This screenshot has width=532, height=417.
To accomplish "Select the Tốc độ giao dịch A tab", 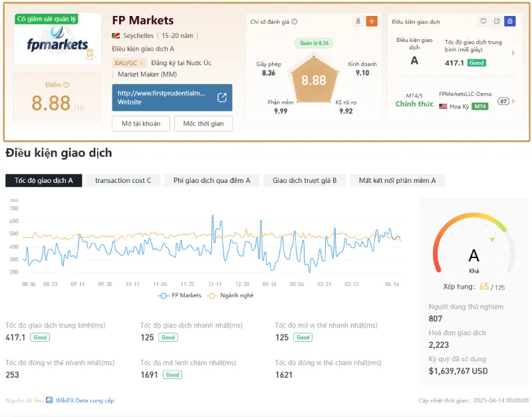I will point(44,180).
